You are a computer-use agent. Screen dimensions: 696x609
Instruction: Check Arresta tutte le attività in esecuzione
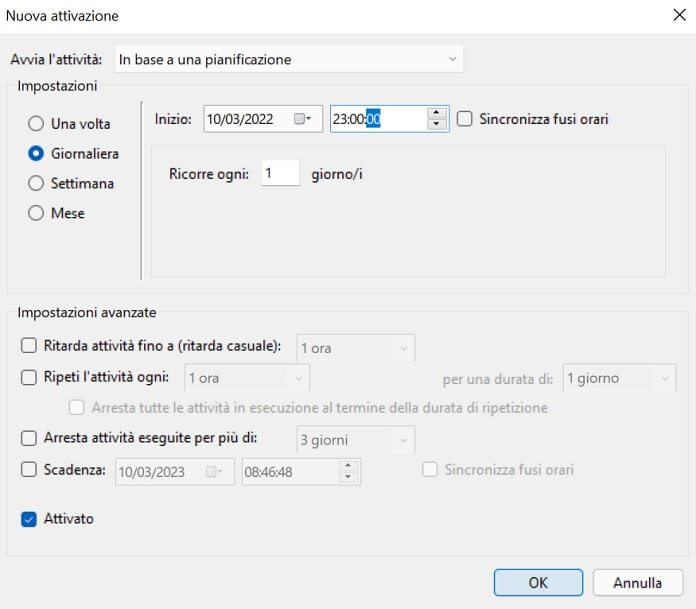pos(76,407)
